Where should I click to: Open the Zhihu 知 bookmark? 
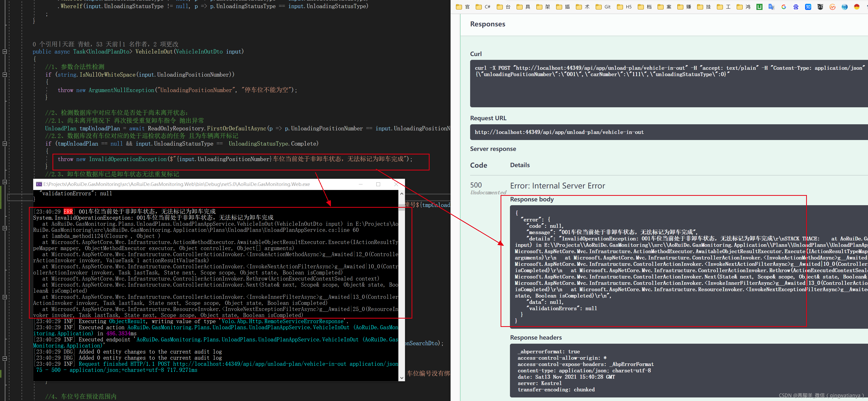point(808,7)
